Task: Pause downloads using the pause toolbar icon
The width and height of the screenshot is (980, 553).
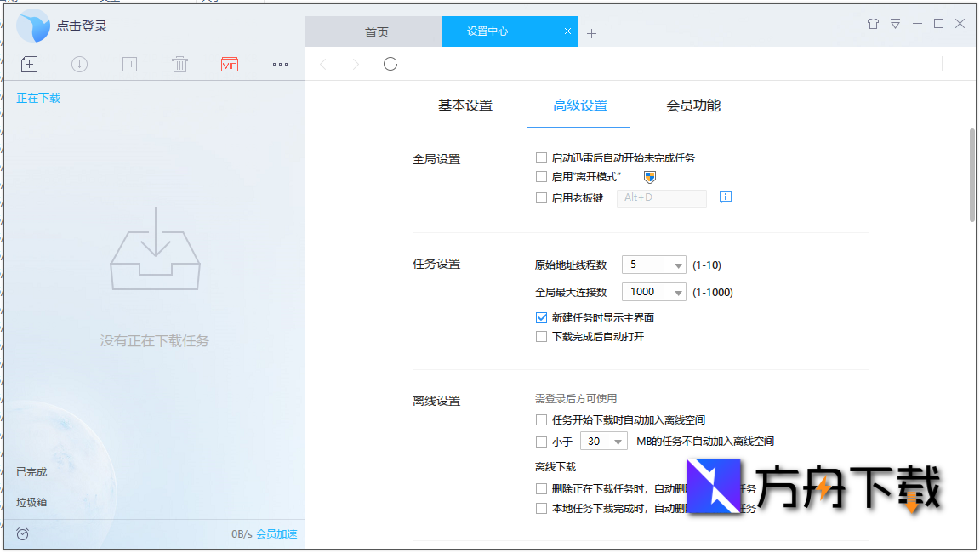Action: click(129, 64)
